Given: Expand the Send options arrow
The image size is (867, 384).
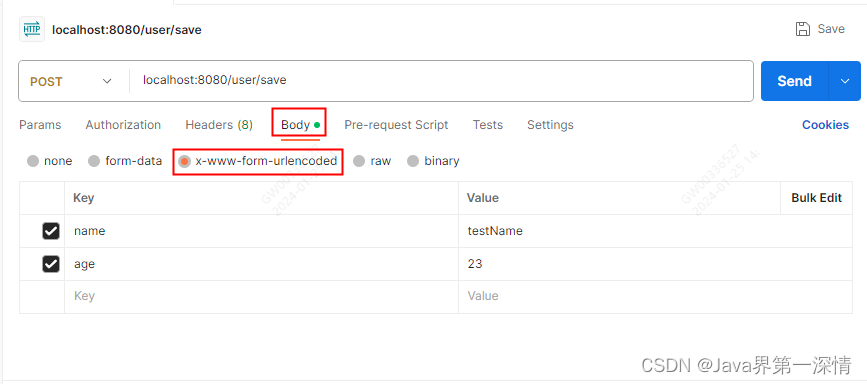Looking at the screenshot, I should pos(845,81).
